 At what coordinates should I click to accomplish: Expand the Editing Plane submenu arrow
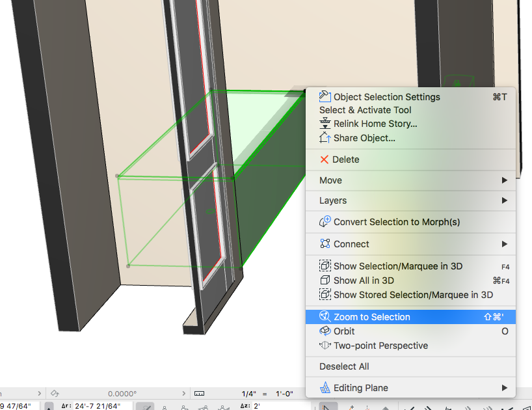click(x=505, y=388)
